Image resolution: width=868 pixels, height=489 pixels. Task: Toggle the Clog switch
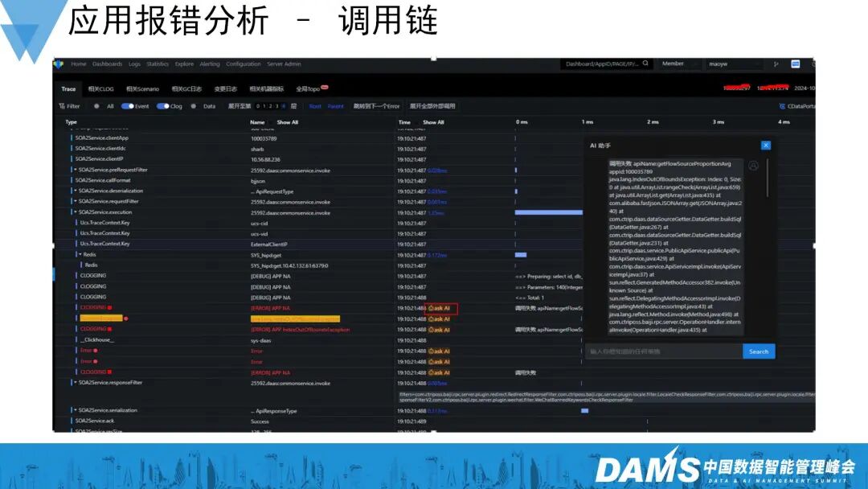pyautogui.click(x=162, y=106)
